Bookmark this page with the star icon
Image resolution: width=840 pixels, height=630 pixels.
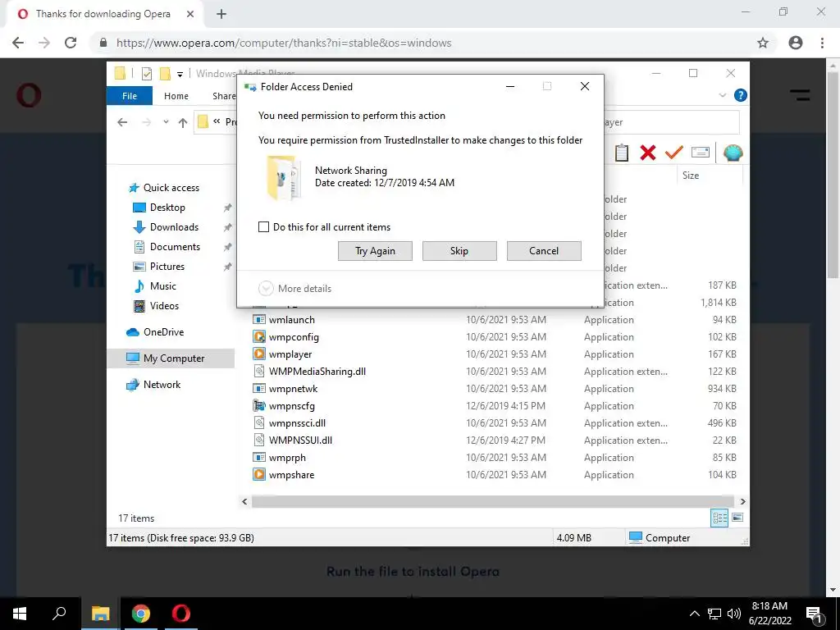tap(763, 43)
